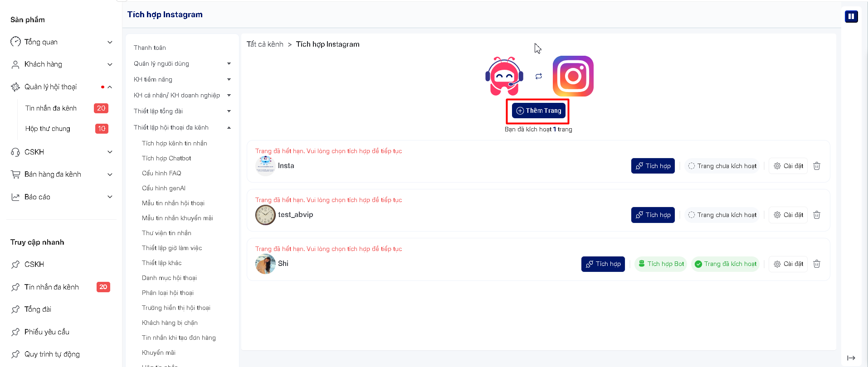Expand KH cá nhân/ KH doanh nghiệp arrow
This screenshot has width=868, height=367.
229,96
